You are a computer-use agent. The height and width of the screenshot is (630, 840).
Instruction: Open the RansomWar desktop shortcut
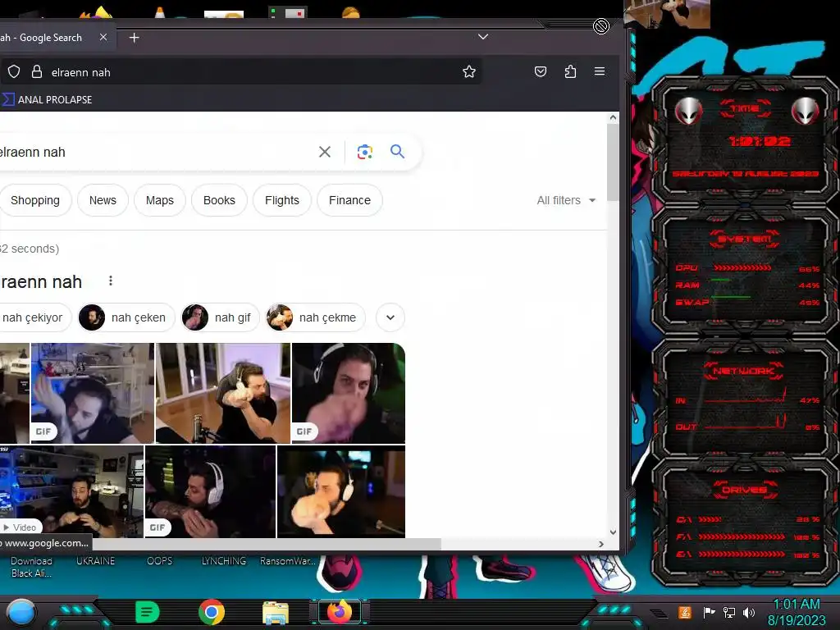click(288, 561)
